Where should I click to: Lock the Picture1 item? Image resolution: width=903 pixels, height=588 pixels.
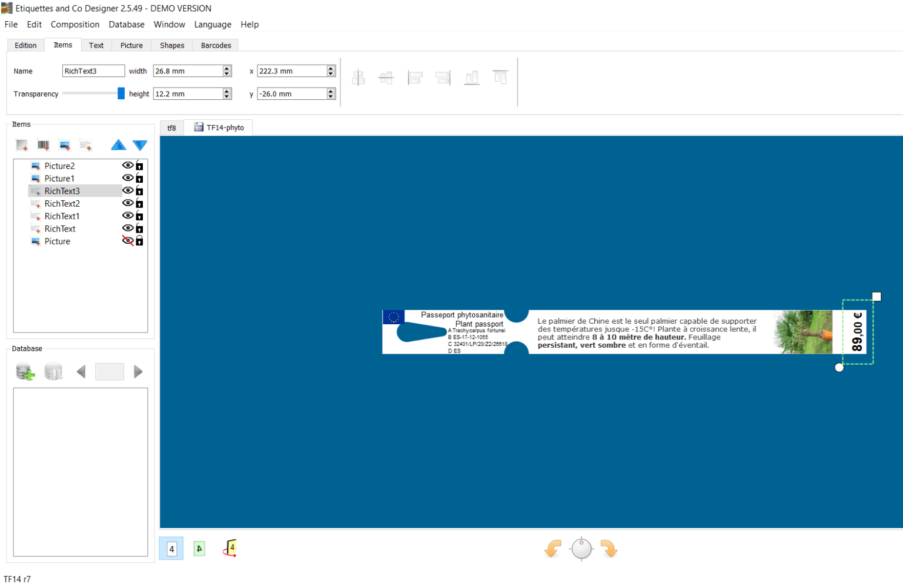point(139,178)
